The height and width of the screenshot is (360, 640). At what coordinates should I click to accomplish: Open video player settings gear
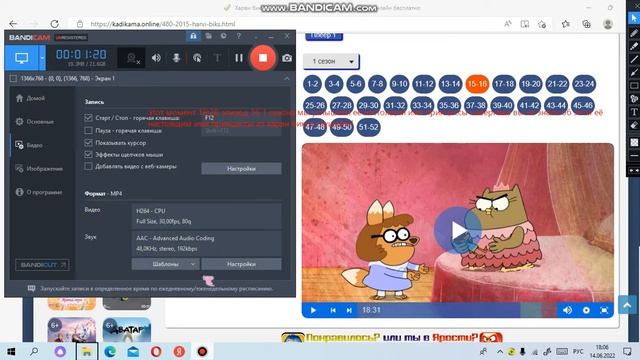pos(586,310)
